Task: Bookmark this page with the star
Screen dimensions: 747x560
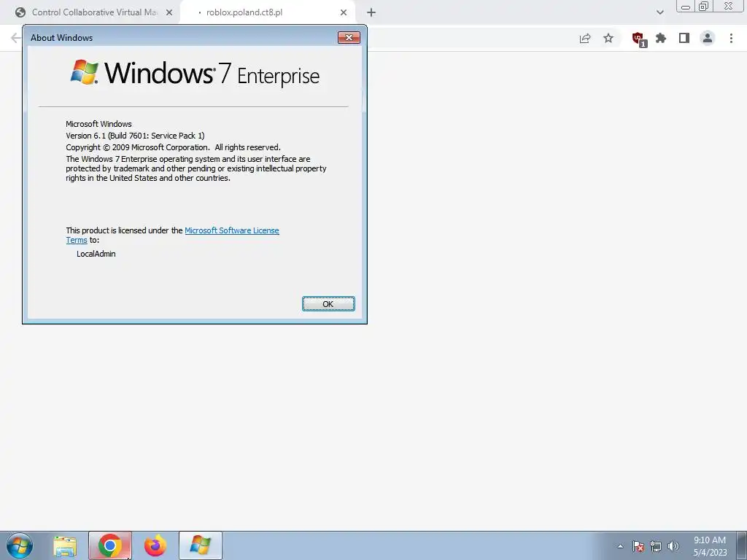Action: (x=608, y=38)
